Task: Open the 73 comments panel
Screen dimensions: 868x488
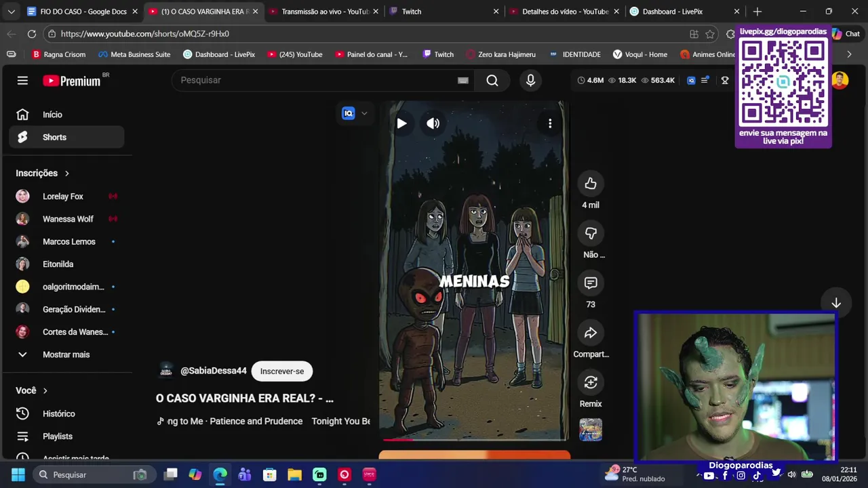Action: (x=591, y=283)
